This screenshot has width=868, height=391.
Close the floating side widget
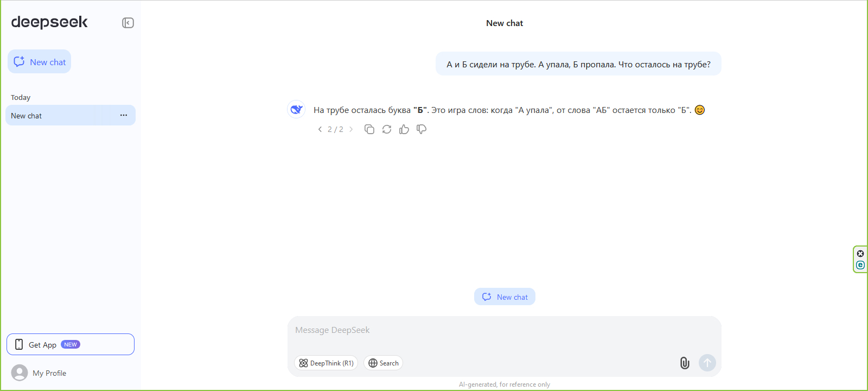860,254
